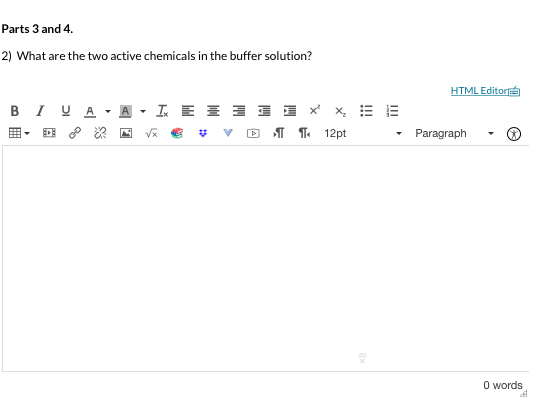
Task: Open the text color dropdown arrow
Action: tap(108, 111)
